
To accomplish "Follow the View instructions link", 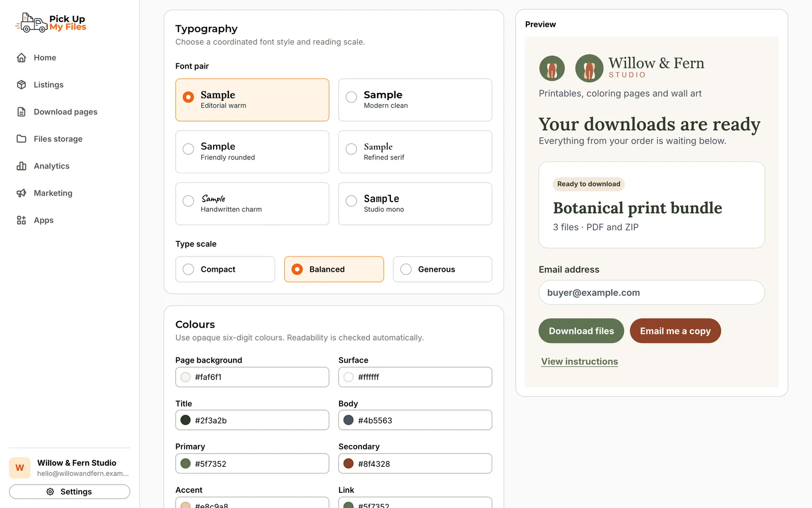I will [580, 362].
